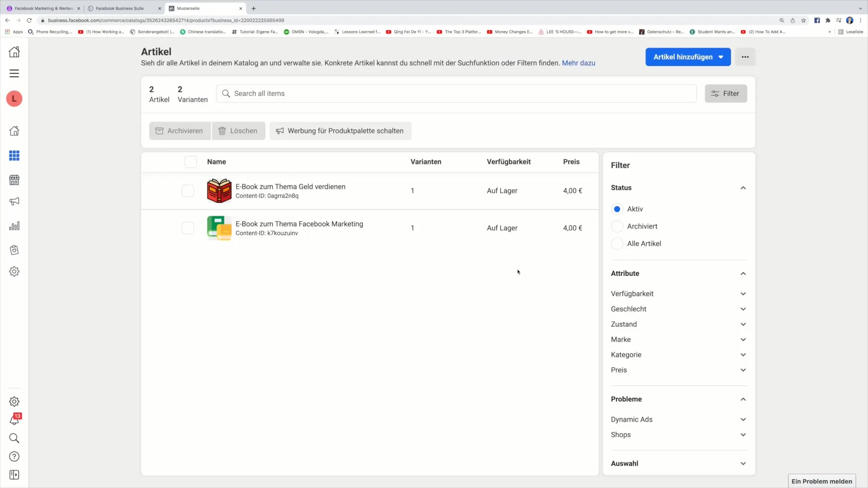The height and width of the screenshot is (488, 868).
Task: Open the ads megaphone icon in sidebar
Action: (14, 202)
